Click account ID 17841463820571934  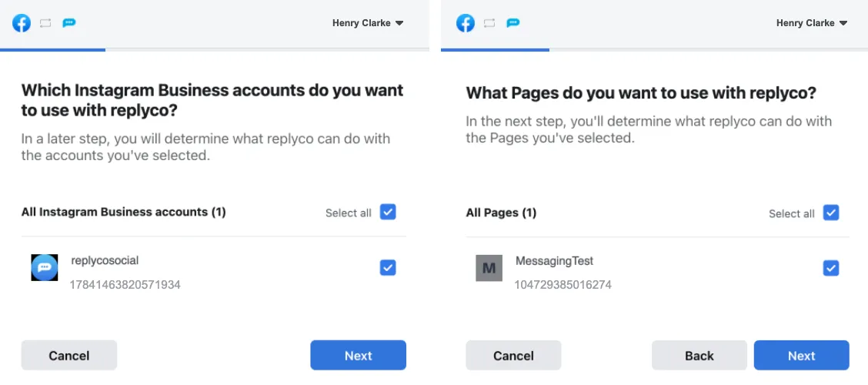click(x=125, y=285)
